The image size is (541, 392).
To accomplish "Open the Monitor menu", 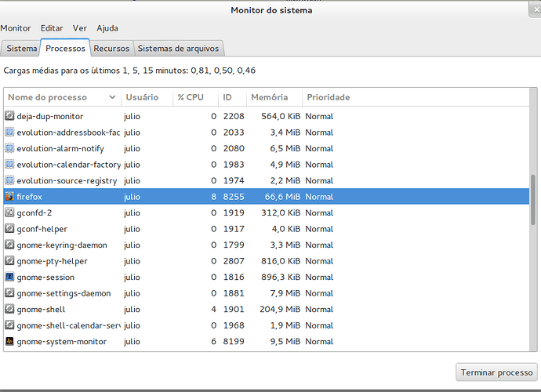I will [x=16, y=28].
